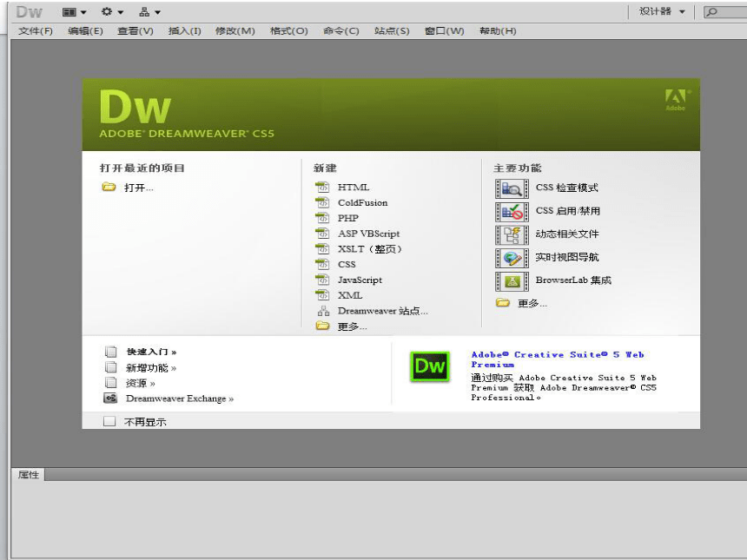Open the 编辑(E) menu
Image resolution: width=747 pixels, height=560 pixels.
[x=85, y=31]
